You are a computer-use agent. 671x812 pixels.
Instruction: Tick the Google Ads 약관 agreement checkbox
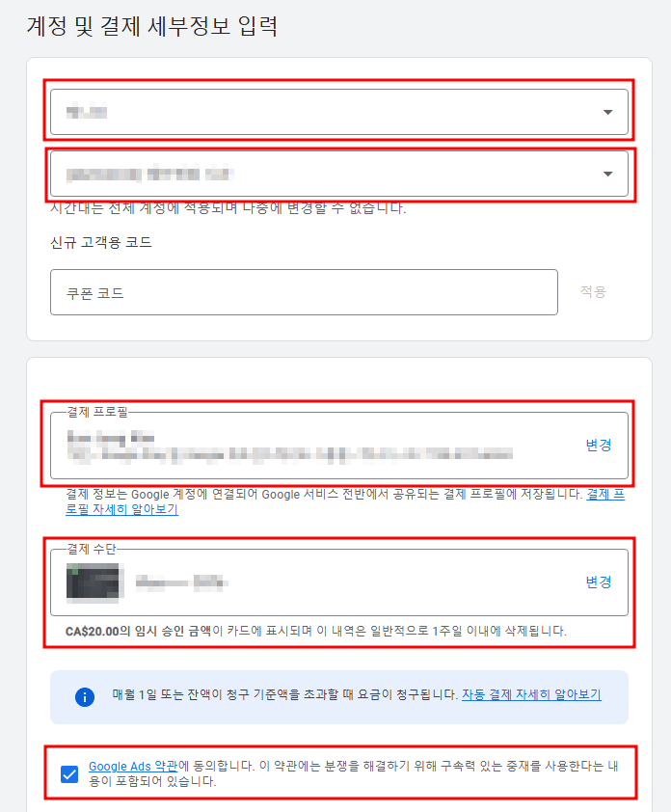(69, 774)
